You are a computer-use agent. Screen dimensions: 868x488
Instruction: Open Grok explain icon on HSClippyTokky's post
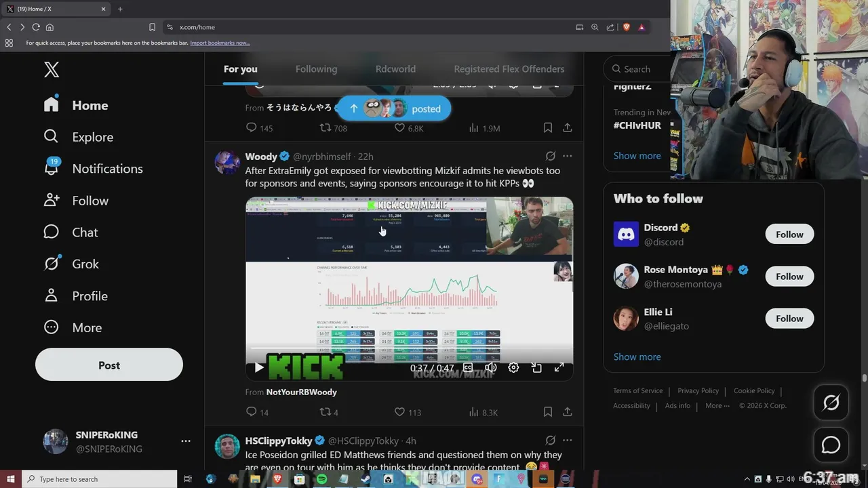(551, 441)
